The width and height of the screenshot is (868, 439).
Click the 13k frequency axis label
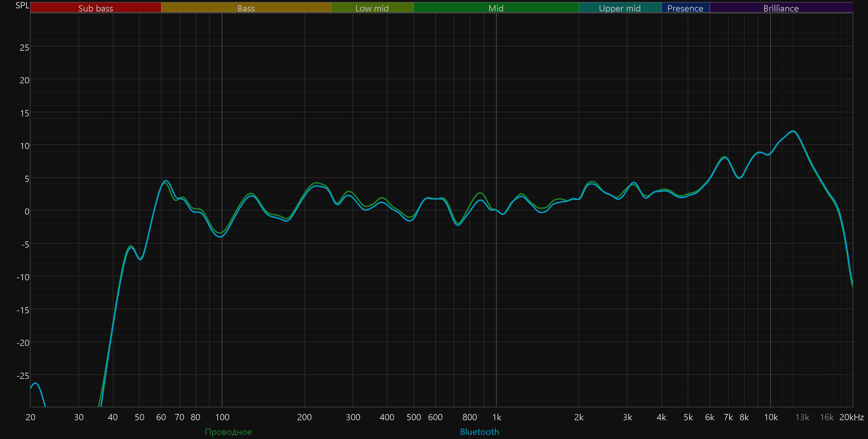click(802, 417)
